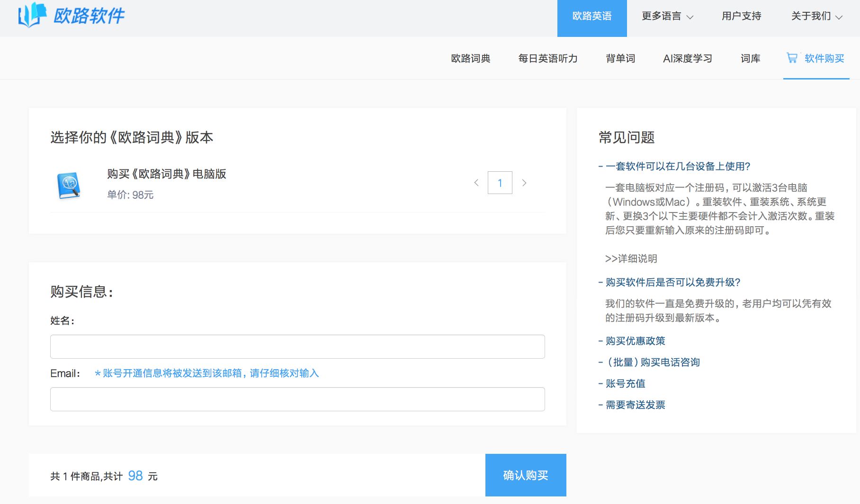Click into the Email input field

[297, 399]
